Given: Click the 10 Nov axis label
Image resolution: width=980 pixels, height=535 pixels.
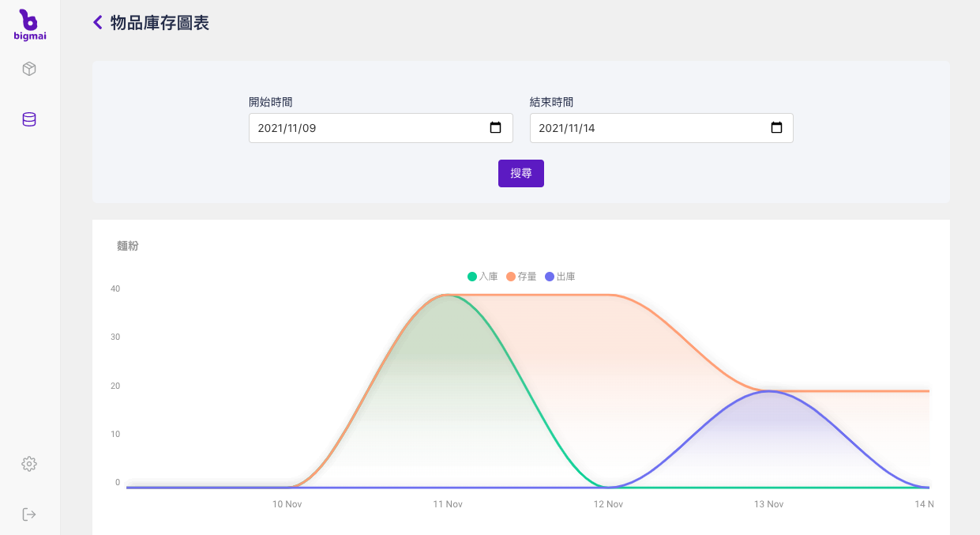Looking at the screenshot, I should (287, 504).
